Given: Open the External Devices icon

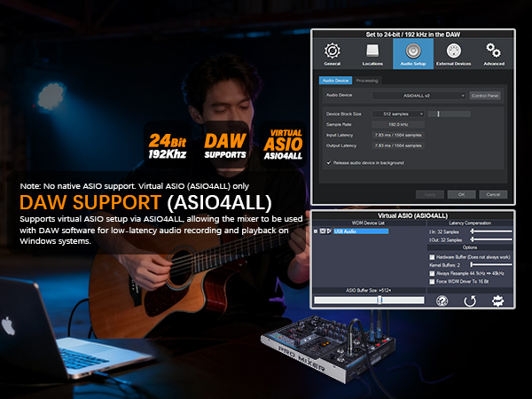Looking at the screenshot, I should 454,51.
